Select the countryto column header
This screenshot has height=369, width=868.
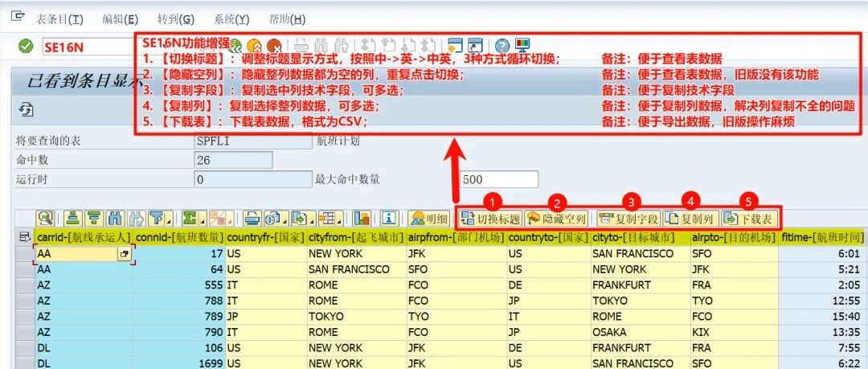549,238
